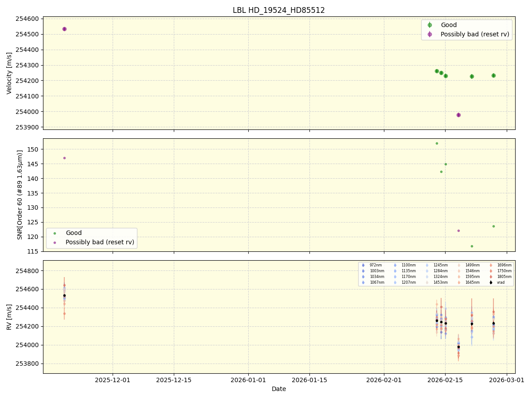The height and width of the screenshot is (399, 532).
Task: Select the 1453nm legend marker icon
Action: pos(427,282)
